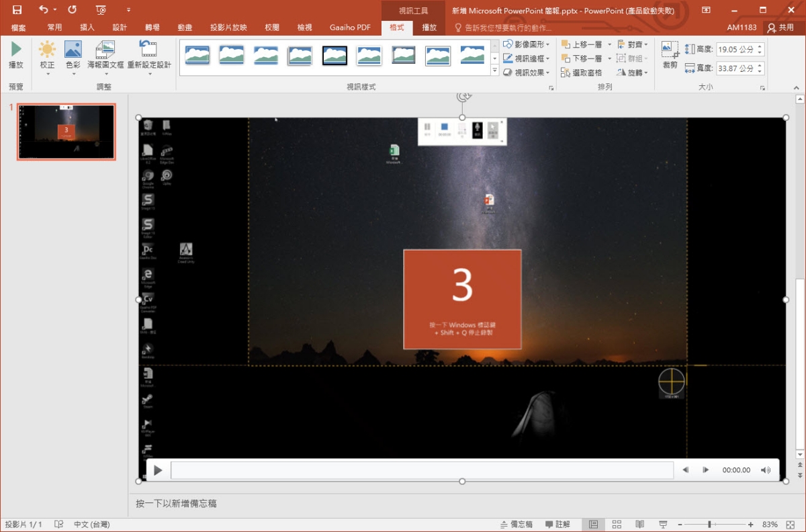Click the 裁剪 (Crop) tool icon
806x532 pixels.
[x=670, y=50]
